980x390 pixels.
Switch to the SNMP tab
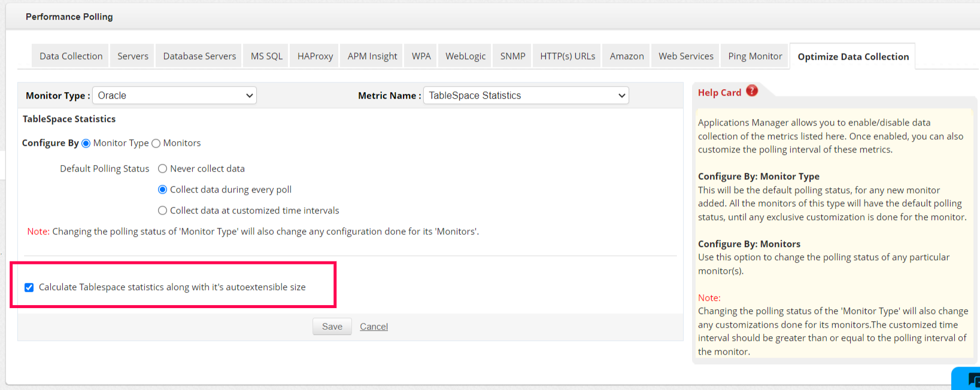tap(512, 56)
